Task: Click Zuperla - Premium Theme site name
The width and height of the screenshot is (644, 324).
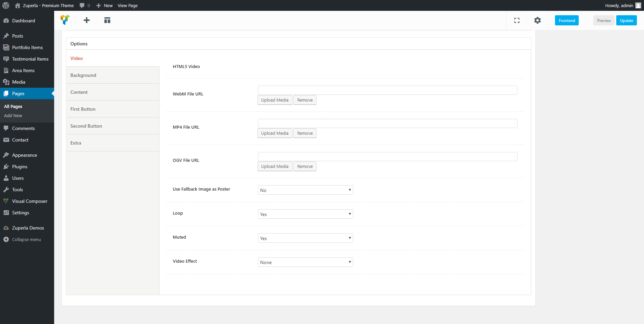Action: click(48, 5)
